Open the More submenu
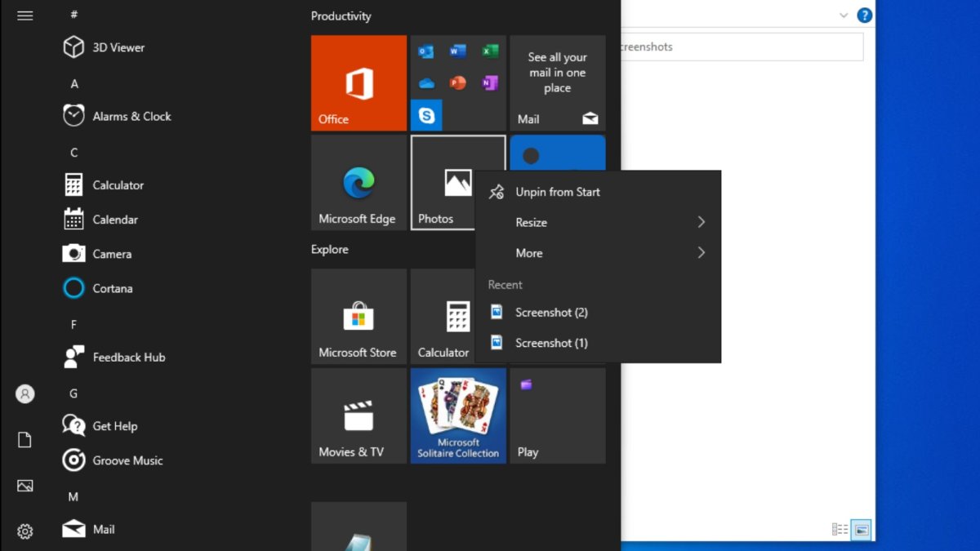The image size is (980, 551). [x=598, y=253]
